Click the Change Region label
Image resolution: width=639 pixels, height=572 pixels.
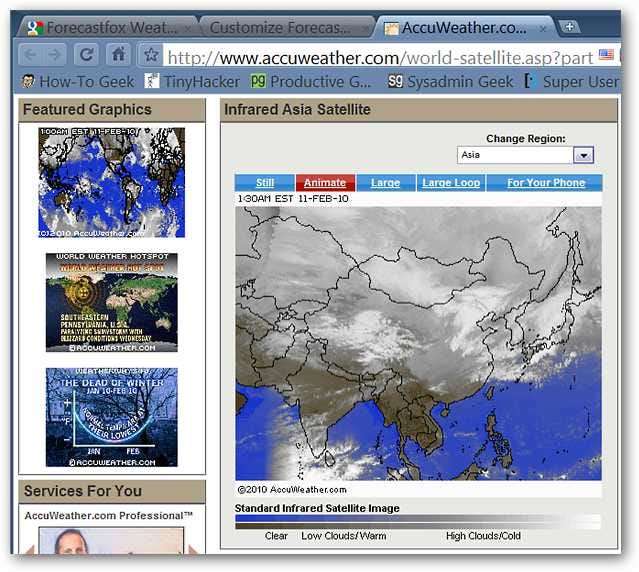pos(526,139)
